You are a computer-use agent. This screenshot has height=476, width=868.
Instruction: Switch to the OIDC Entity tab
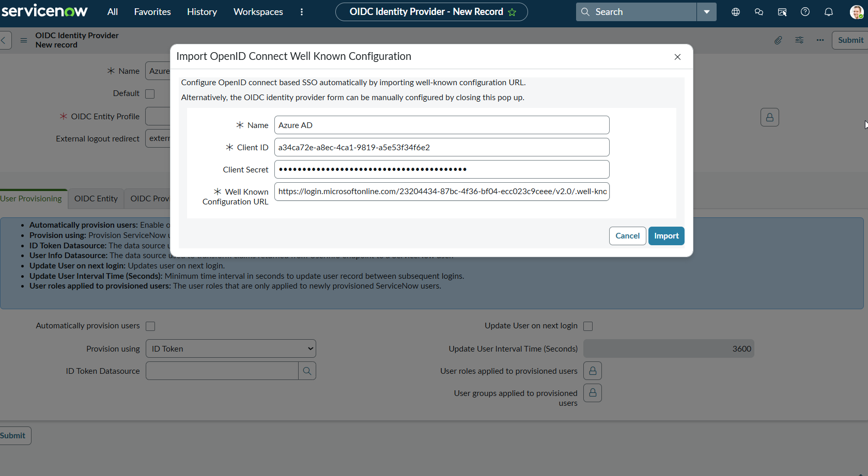[96, 199]
